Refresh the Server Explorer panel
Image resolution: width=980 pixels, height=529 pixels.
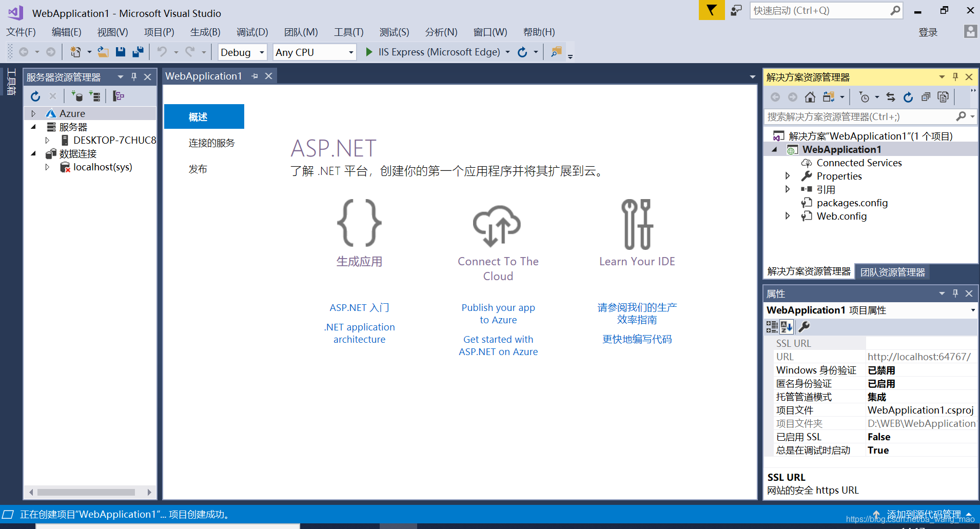(35, 96)
